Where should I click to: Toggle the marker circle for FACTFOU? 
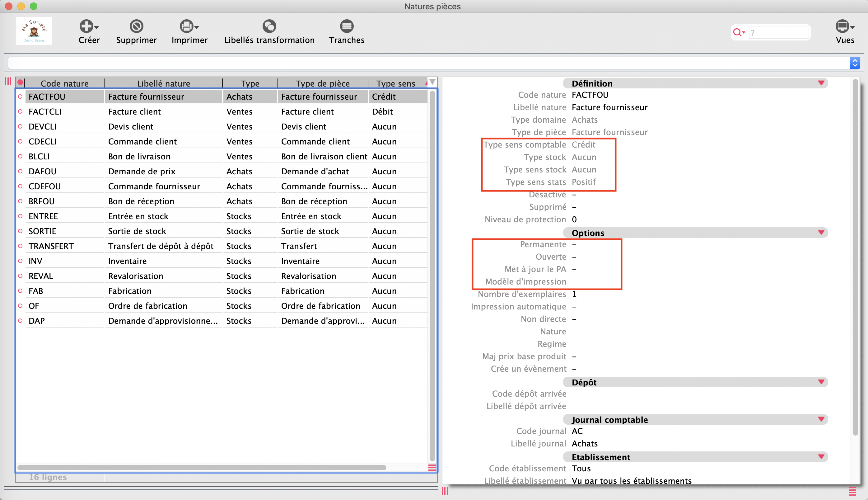(20, 97)
